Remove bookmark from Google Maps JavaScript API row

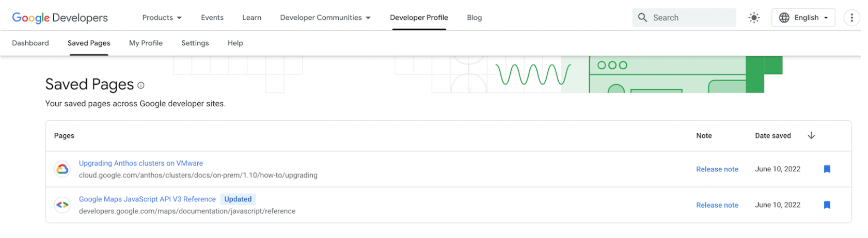[x=827, y=205]
